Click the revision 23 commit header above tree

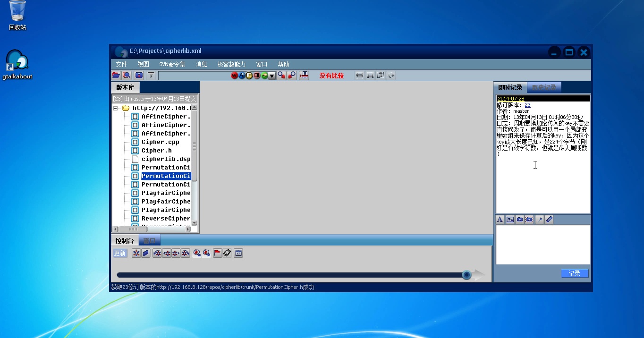point(154,99)
